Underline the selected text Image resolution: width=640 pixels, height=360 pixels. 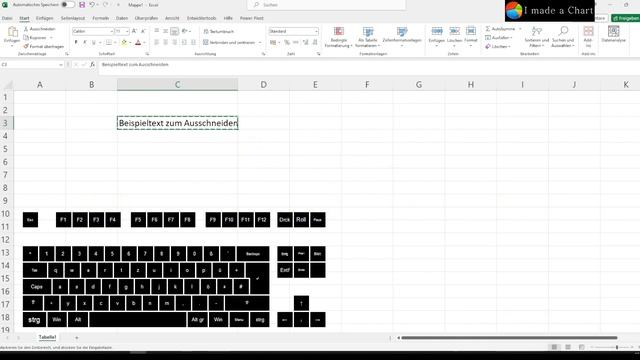(93, 42)
